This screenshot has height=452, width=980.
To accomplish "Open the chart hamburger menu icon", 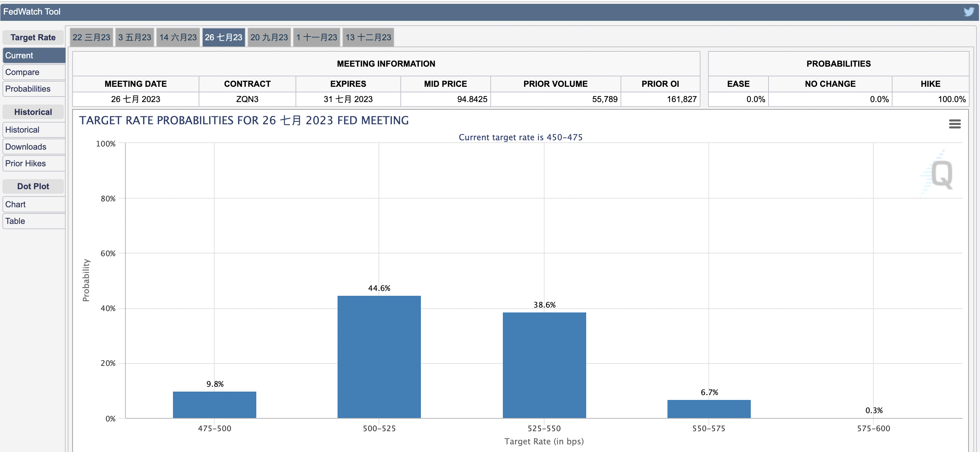I will pos(955,124).
